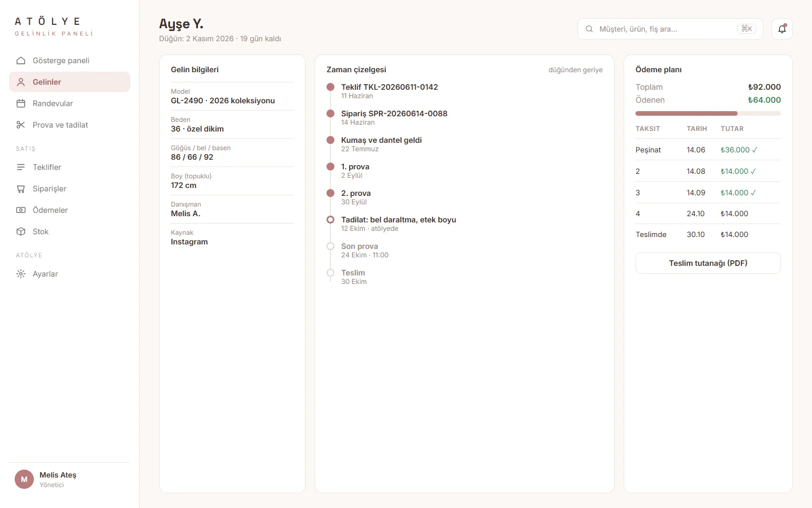Click the Teslim timeline marker
The height and width of the screenshot is (508, 812).
pos(330,273)
